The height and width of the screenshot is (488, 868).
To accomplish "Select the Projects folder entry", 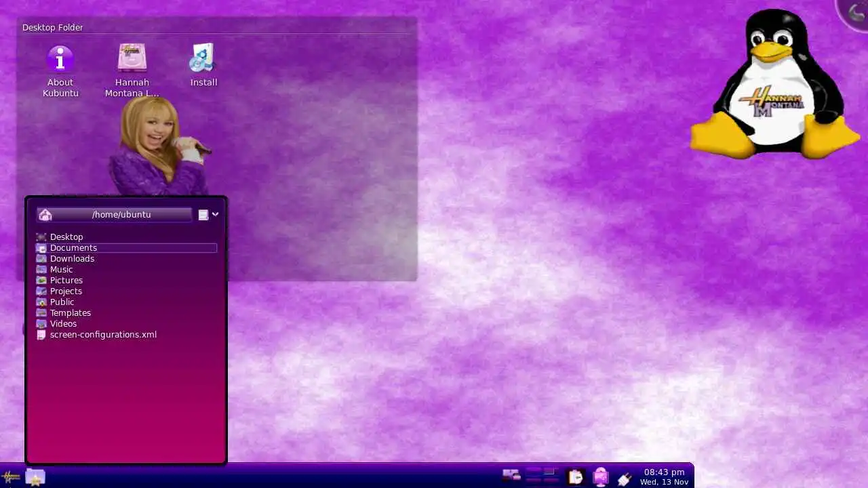I will pyautogui.click(x=126, y=291).
